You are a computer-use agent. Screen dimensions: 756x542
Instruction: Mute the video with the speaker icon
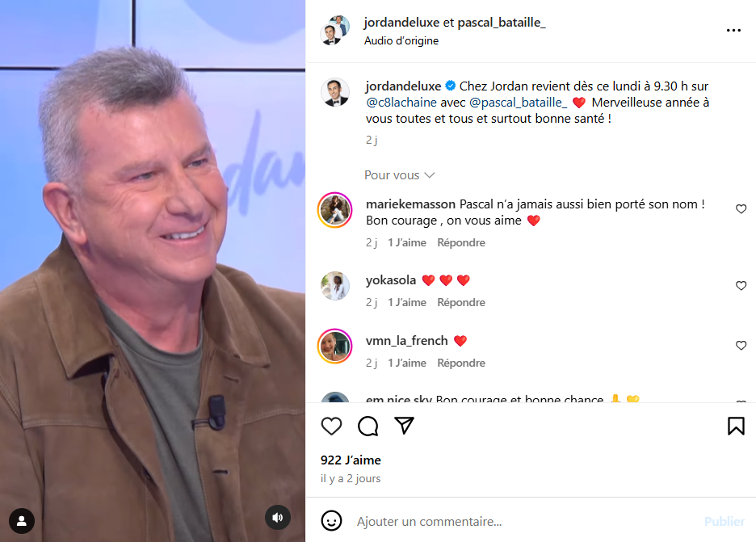(278, 518)
